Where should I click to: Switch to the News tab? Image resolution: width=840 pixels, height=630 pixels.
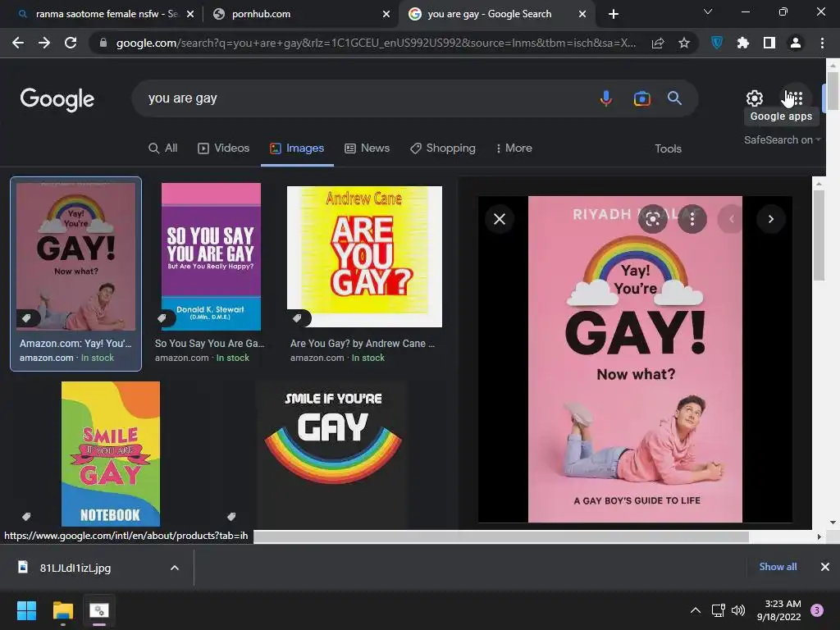(x=367, y=148)
